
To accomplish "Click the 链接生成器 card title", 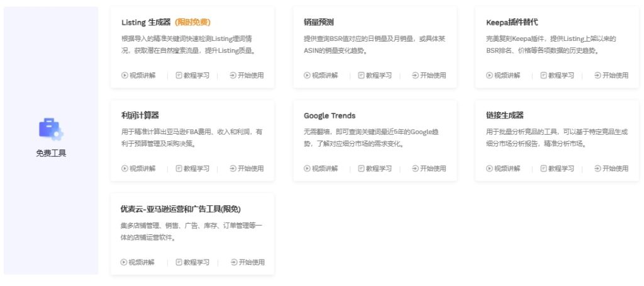I will 505,115.
